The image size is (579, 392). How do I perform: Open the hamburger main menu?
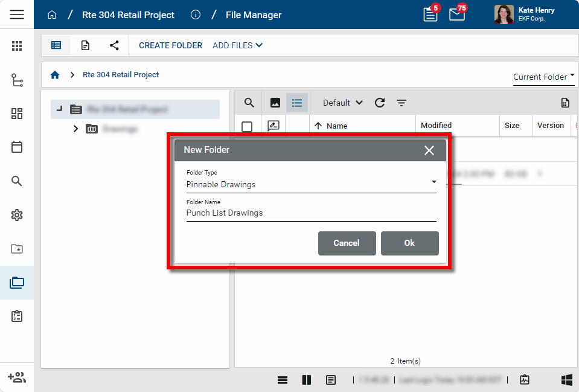click(x=17, y=14)
